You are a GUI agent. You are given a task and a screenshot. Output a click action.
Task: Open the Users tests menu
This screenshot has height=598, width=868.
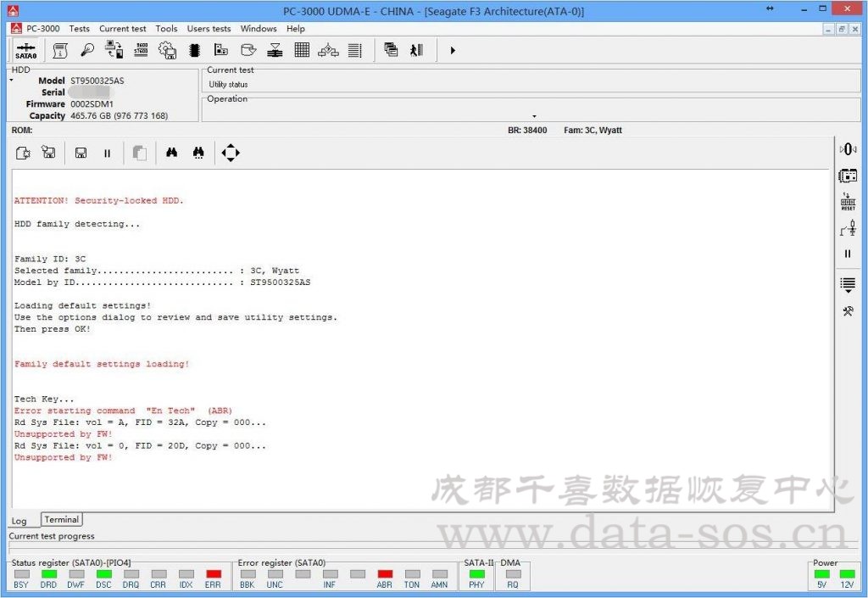[209, 28]
